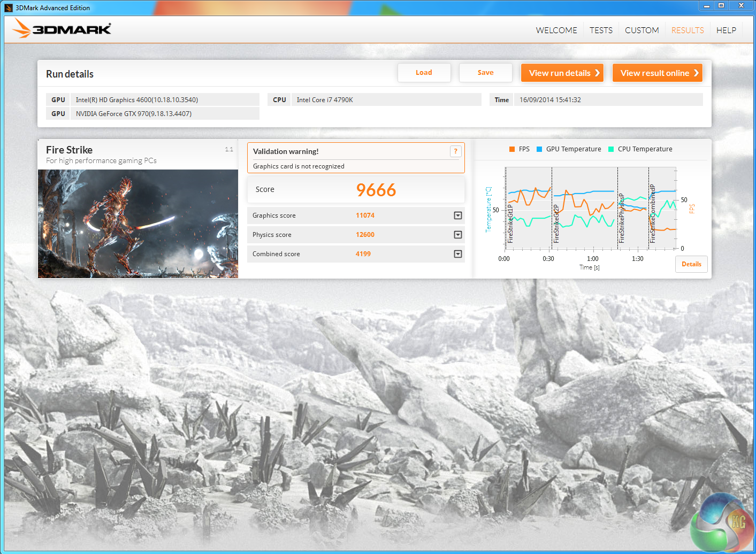Click the green CPU Temperature legend swatch

point(611,149)
